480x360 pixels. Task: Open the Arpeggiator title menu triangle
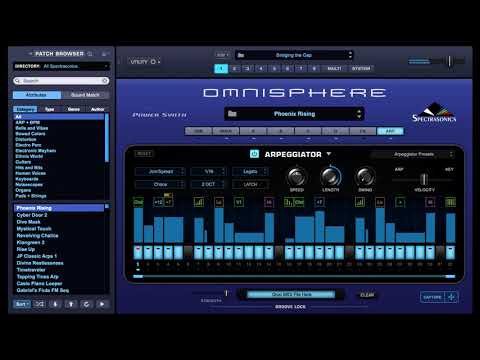coord(329,154)
